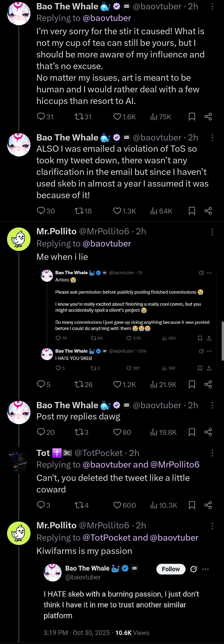Reply to the "Can't, you deleted" tweet
Image resolution: width=224 pixels, height=644 pixels.
pos(41,505)
